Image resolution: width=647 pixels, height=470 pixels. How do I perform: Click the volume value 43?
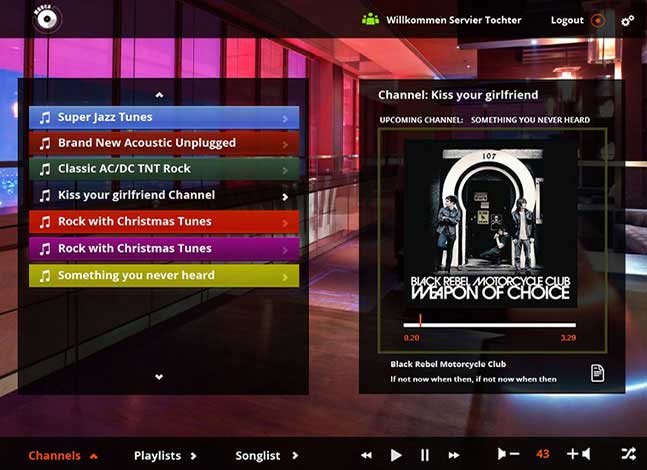click(543, 454)
